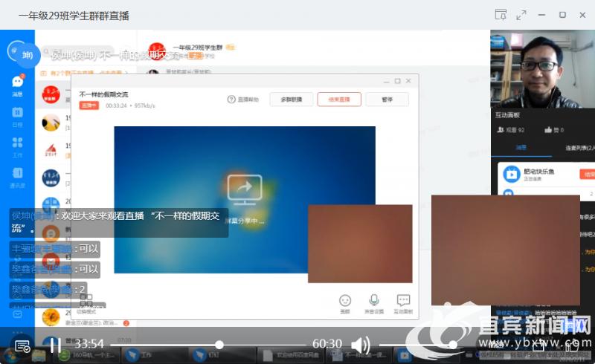Select the sunflower-avatar conversation in chat list
This screenshot has width=595, height=364.
click(x=51, y=317)
